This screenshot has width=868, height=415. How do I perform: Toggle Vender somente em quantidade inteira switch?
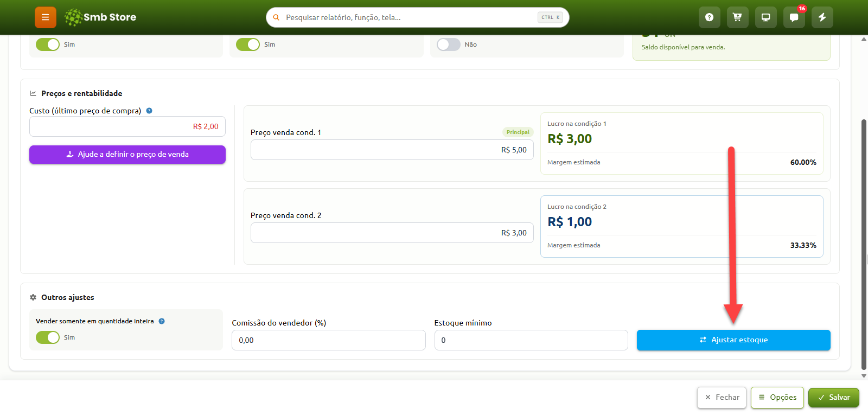(48, 337)
